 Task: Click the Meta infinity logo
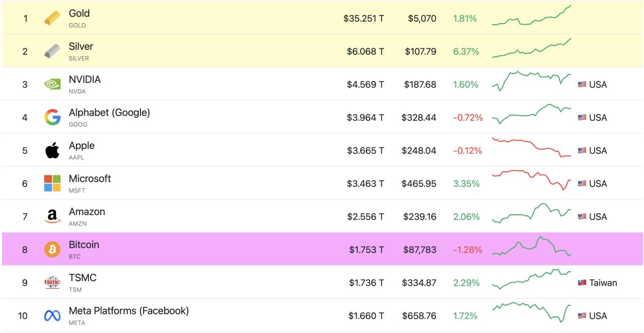(52, 316)
